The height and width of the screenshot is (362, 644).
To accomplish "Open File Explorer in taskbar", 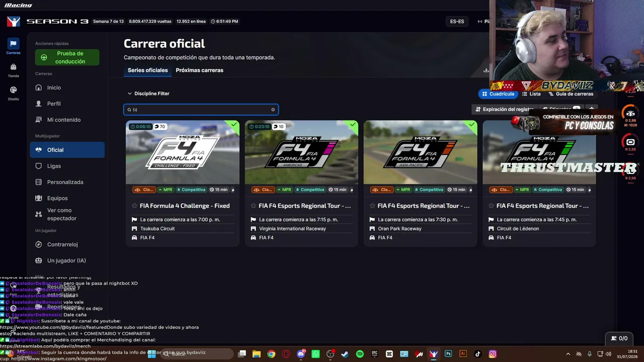I will (x=256, y=354).
